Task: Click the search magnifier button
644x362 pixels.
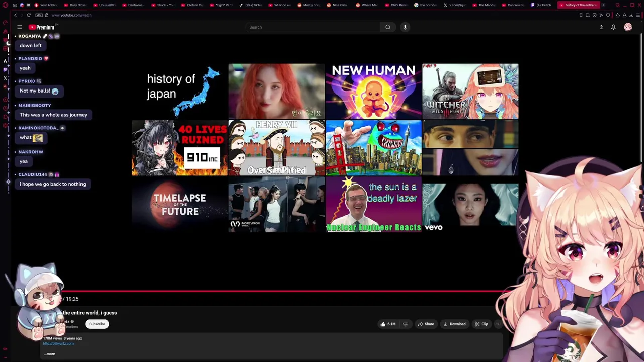Action: [388, 27]
